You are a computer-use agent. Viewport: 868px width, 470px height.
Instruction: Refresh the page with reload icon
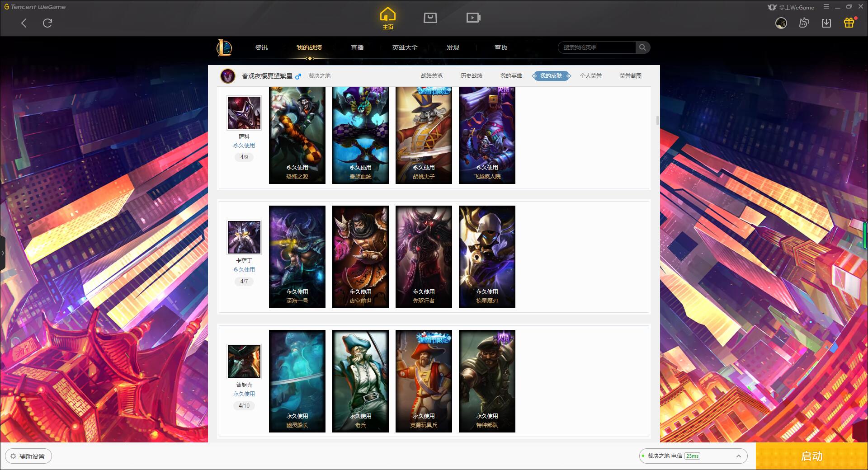47,23
